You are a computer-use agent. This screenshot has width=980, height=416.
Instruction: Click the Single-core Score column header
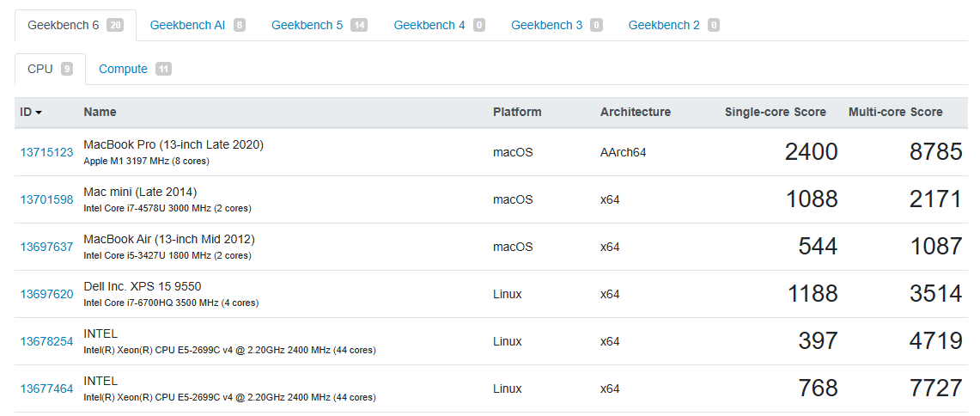click(775, 112)
